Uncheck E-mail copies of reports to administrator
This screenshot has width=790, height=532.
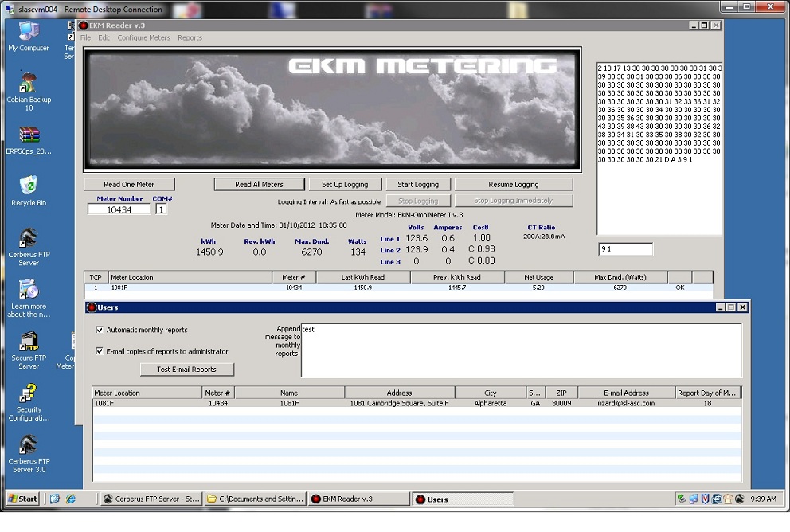pyautogui.click(x=100, y=351)
